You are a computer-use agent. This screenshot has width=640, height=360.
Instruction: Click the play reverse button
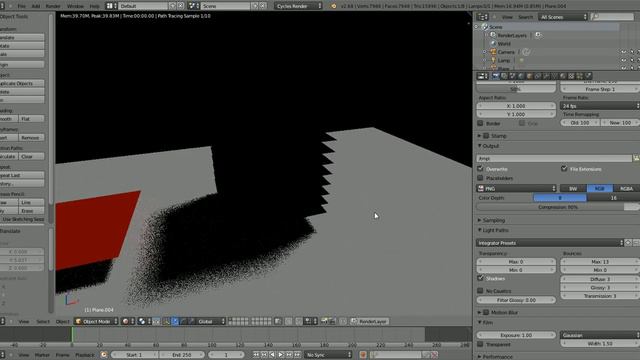pos(272,355)
